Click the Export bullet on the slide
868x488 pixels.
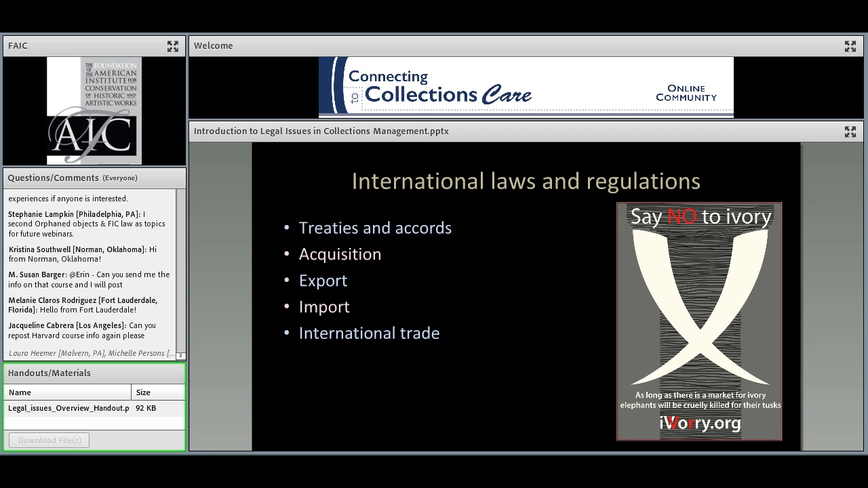click(x=323, y=281)
